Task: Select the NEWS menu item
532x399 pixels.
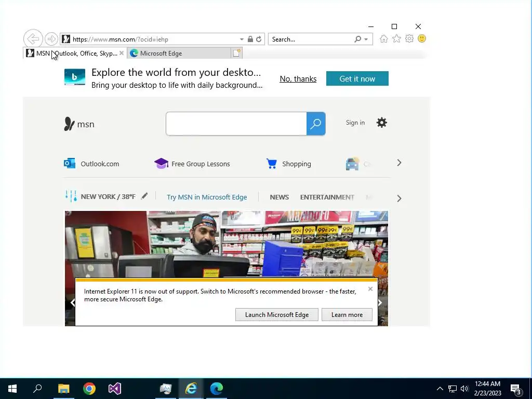Action: (x=279, y=197)
